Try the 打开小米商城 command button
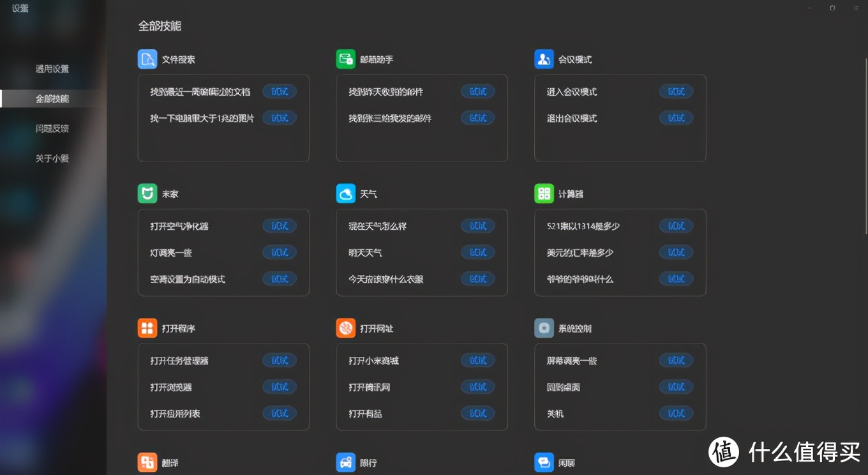Image resolution: width=868 pixels, height=475 pixels. [477, 360]
